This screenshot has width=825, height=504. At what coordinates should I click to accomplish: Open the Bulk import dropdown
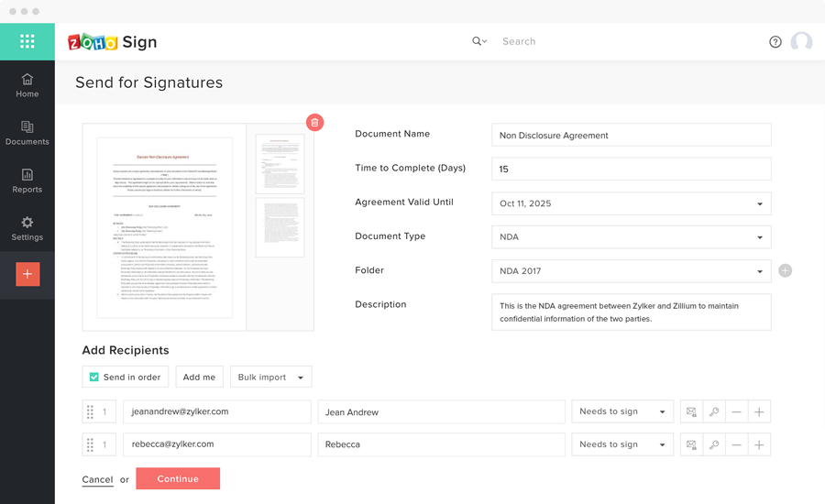click(x=270, y=377)
